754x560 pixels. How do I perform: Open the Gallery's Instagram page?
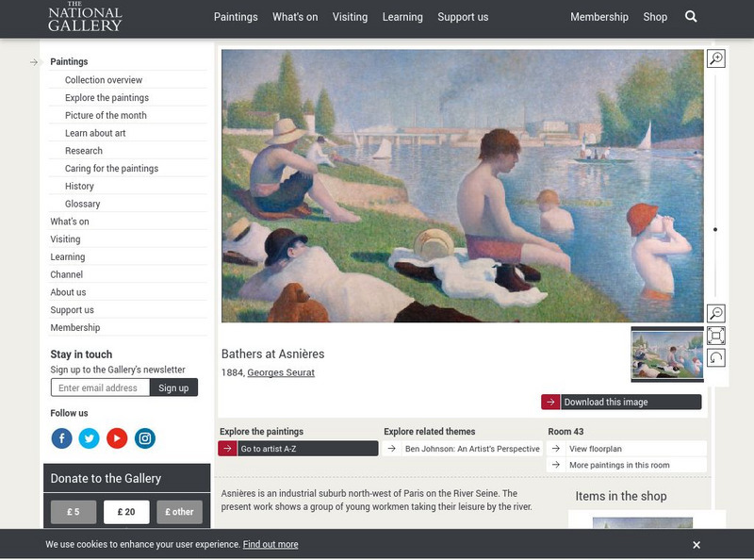pos(145,438)
